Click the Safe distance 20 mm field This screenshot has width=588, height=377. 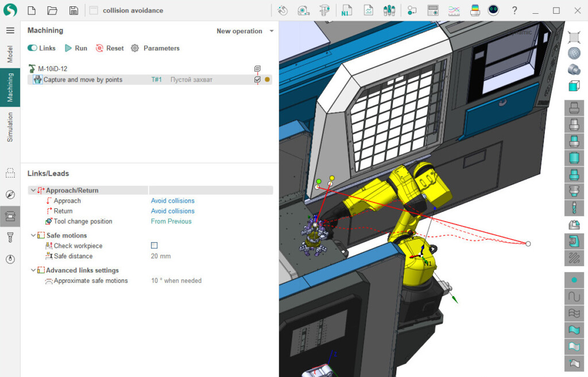(x=161, y=256)
